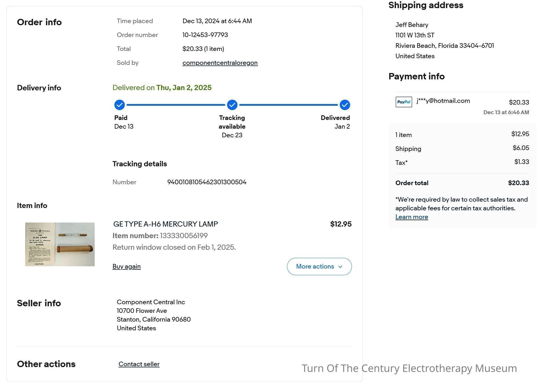Click the Contact seller link

(x=139, y=364)
